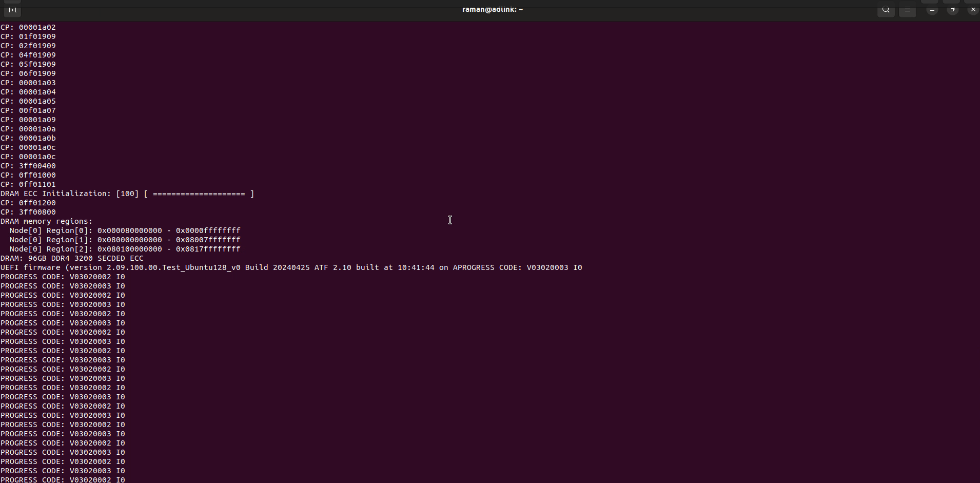Click the UEFI firmware version line
Image resolution: width=980 pixels, height=483 pixels.
pyautogui.click(x=291, y=267)
